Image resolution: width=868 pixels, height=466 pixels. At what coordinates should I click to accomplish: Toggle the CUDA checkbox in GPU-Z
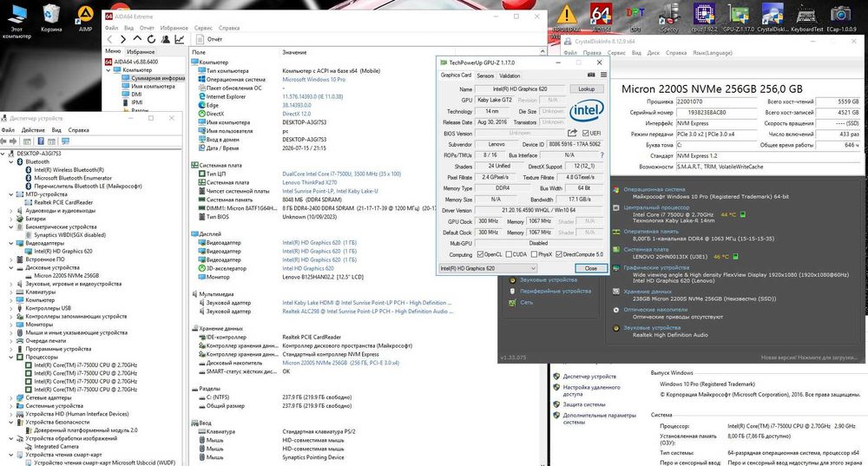tap(510, 254)
